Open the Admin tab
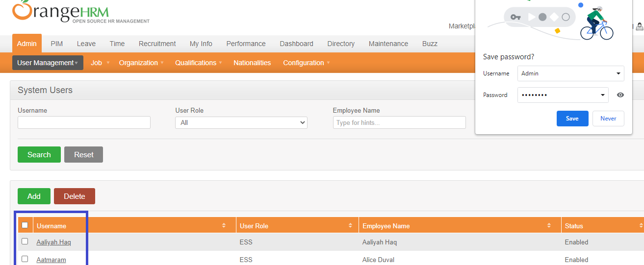 27,44
